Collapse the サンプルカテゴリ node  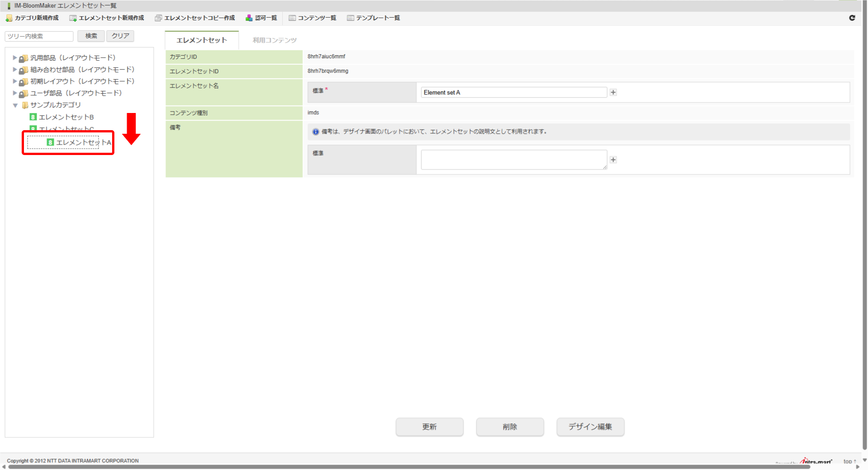point(15,105)
